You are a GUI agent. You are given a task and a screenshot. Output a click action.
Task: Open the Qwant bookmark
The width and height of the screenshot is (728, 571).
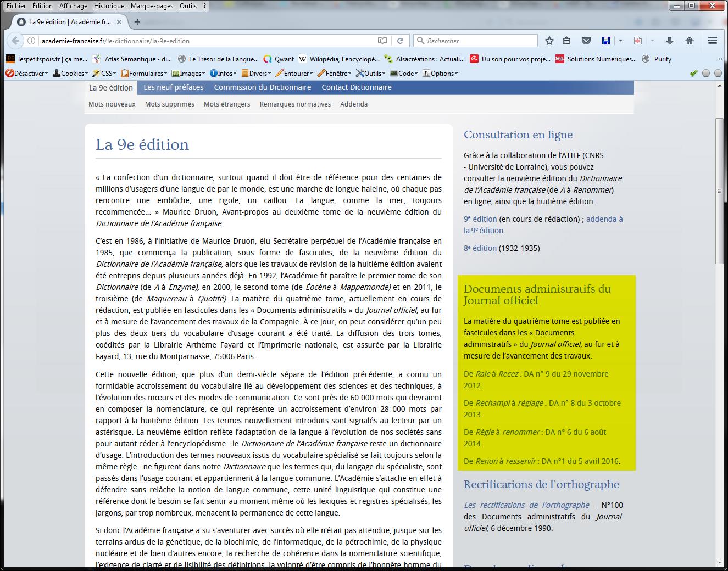pyautogui.click(x=279, y=59)
